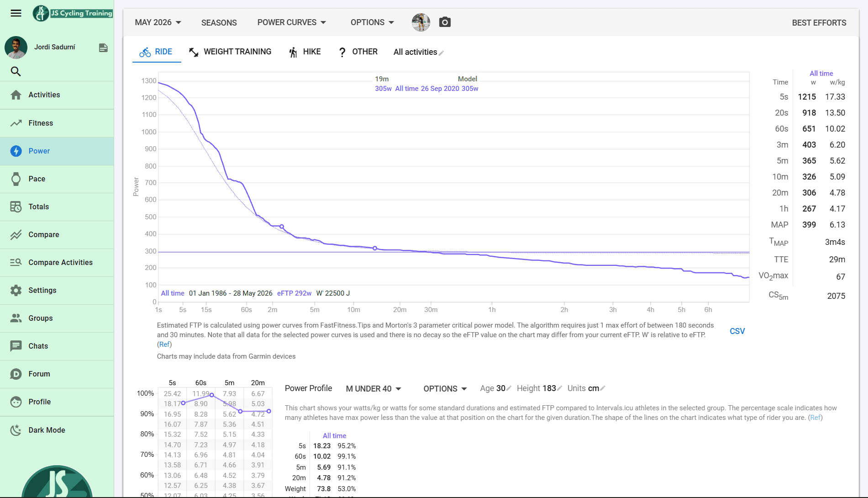
Task: Click the MAP value 399
Action: [x=809, y=225]
